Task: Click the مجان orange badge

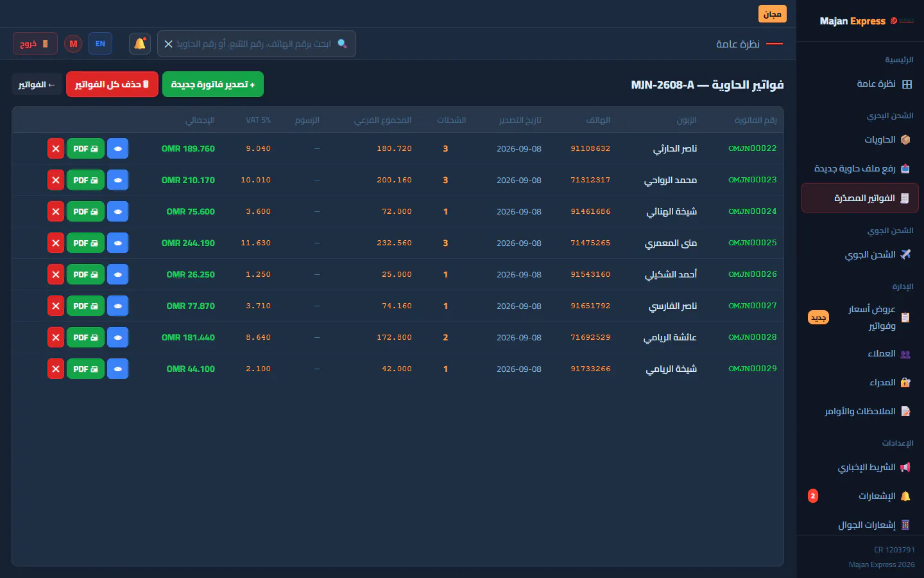Action: click(x=773, y=14)
